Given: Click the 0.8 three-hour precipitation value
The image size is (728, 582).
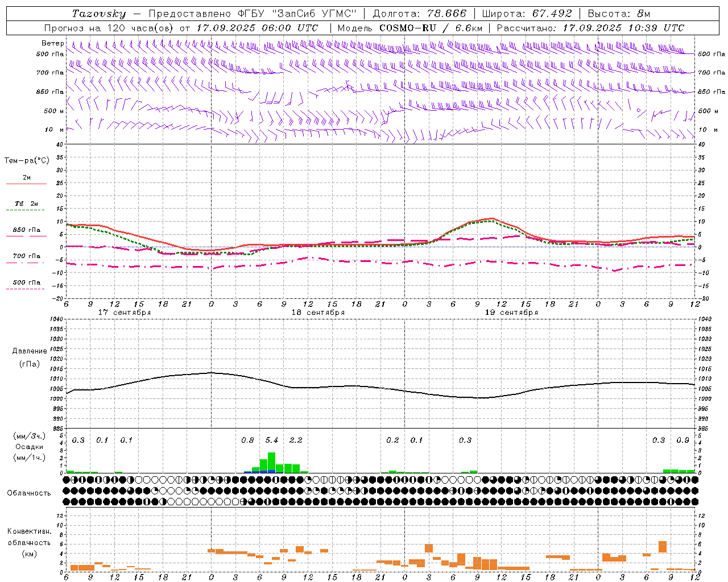Looking at the screenshot, I should tap(247, 440).
